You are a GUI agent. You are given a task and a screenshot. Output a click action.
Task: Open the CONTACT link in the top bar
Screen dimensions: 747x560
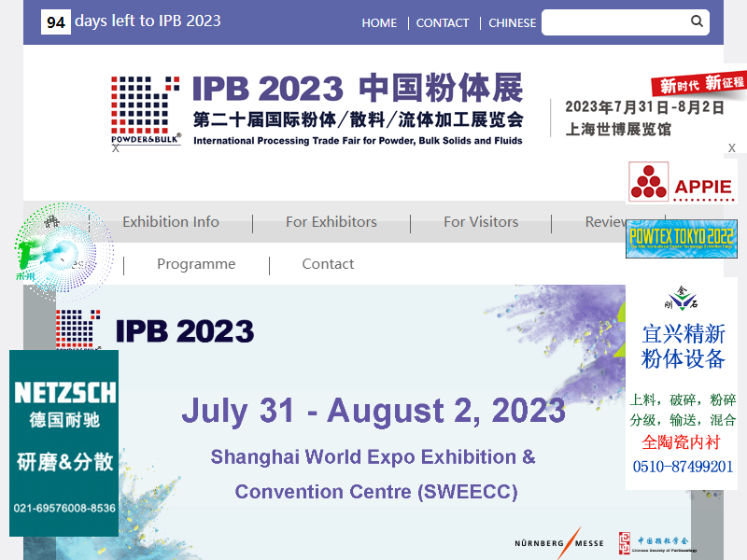(443, 22)
